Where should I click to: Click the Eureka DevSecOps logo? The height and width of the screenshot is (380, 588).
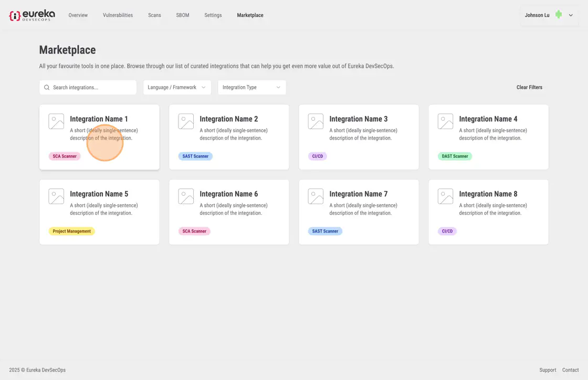[x=31, y=15]
